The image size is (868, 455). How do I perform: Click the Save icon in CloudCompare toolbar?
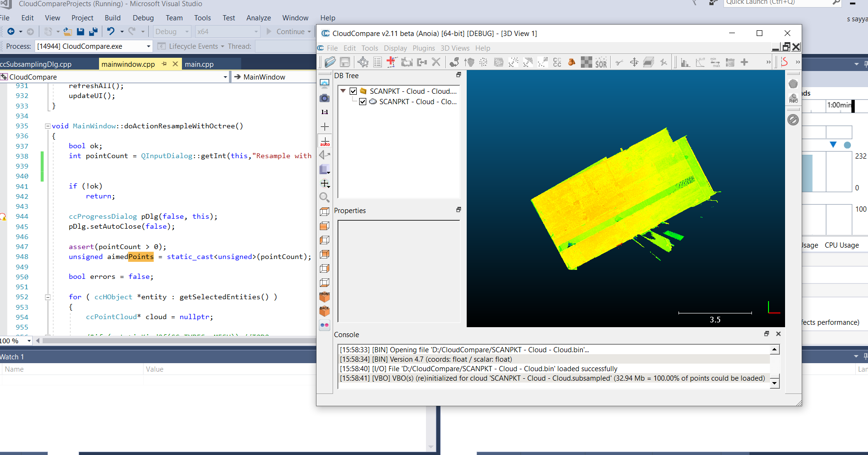[345, 62]
